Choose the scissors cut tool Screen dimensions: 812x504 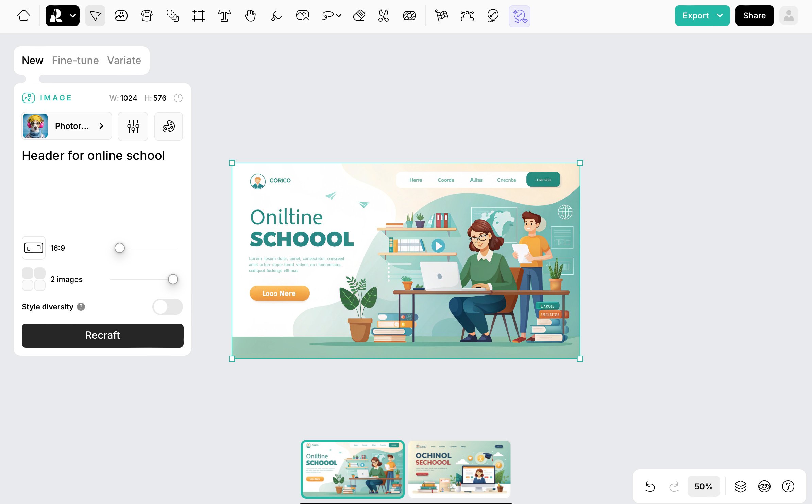pos(384,16)
